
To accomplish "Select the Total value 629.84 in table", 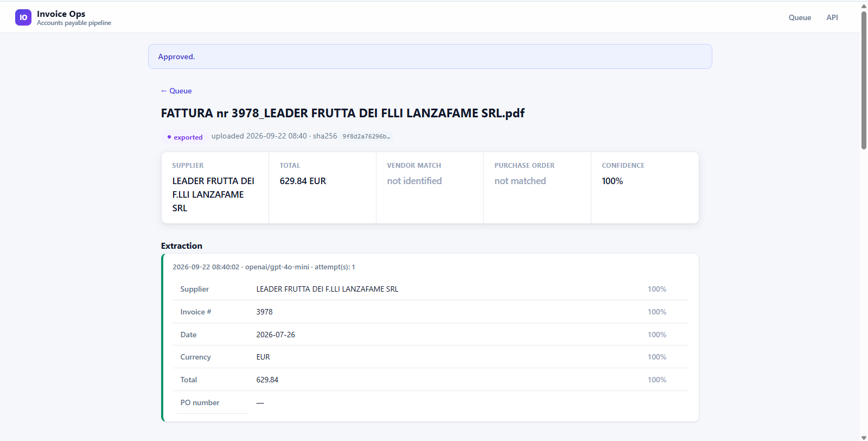I will click(267, 380).
